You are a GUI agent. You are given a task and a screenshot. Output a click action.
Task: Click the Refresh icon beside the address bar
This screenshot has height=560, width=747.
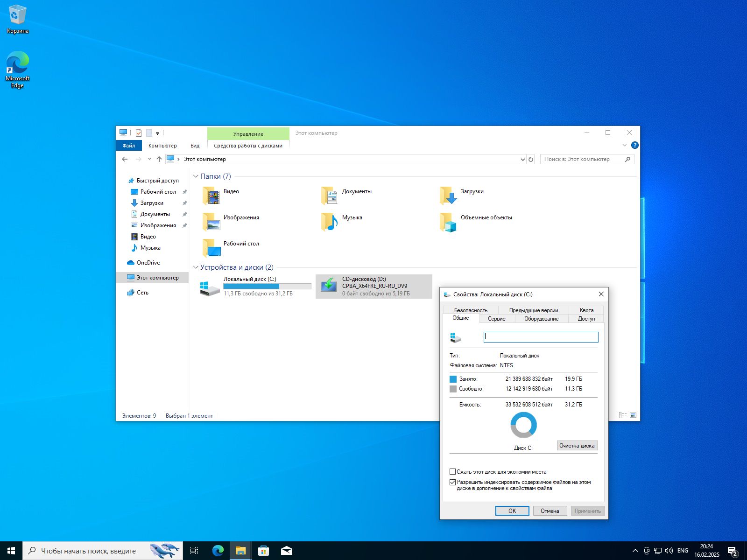(x=531, y=159)
